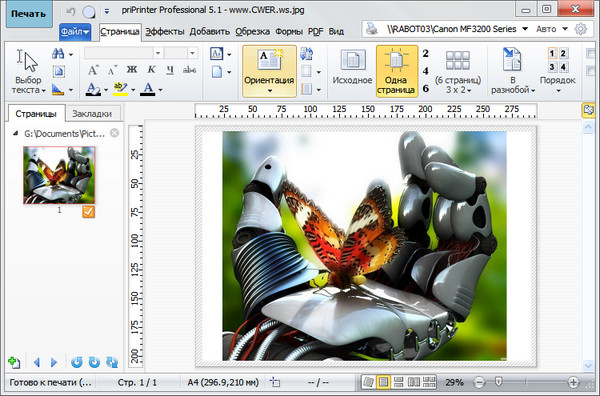This screenshot has height=396, width=600.
Task: Rotate page clockwise
Action: pos(94,362)
